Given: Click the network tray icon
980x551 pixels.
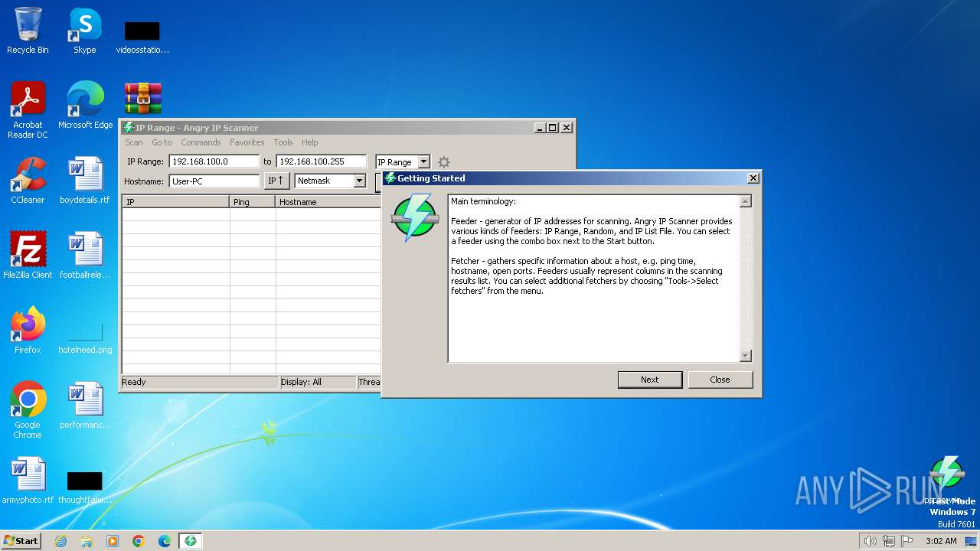Looking at the screenshot, I should [x=889, y=541].
